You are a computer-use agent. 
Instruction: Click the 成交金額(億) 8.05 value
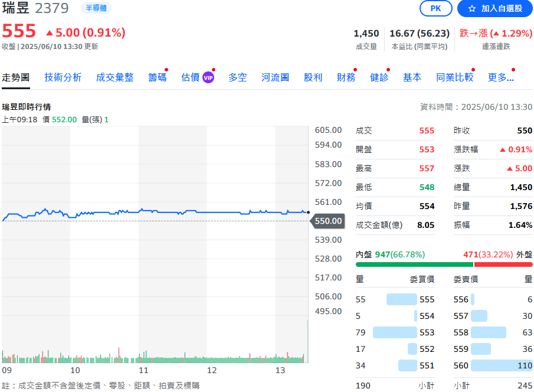pos(425,225)
